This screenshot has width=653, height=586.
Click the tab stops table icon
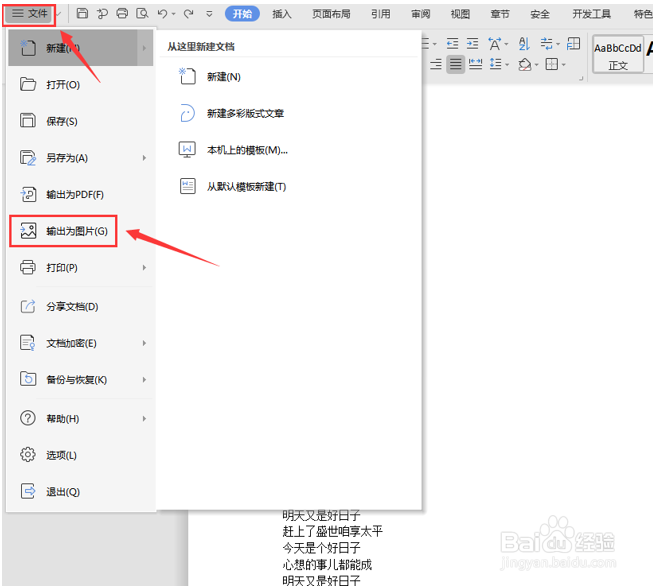pyautogui.click(x=573, y=43)
